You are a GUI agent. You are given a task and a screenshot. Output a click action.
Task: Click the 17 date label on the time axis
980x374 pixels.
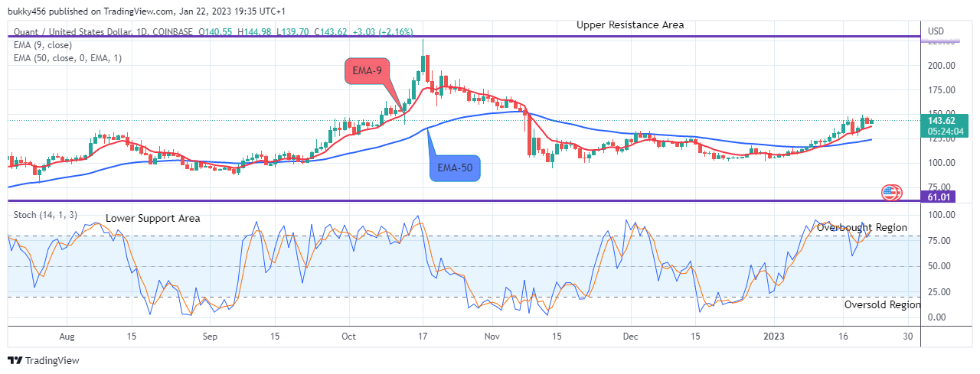(x=423, y=337)
